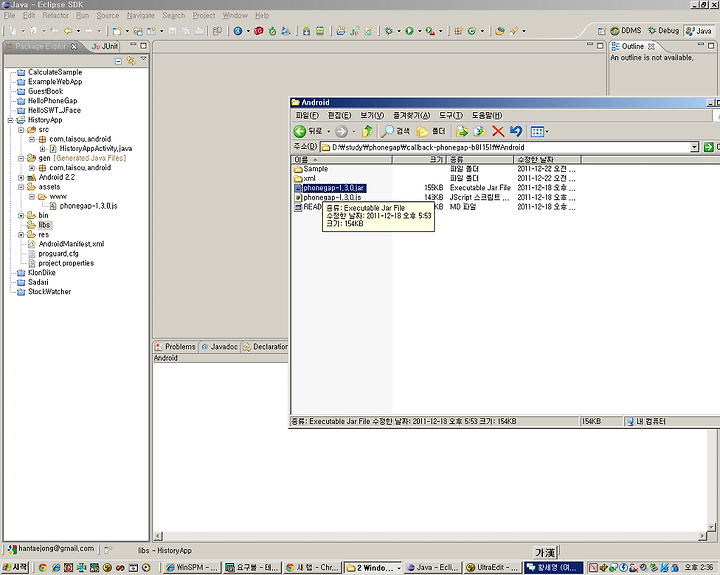
Task: Open the Run button dropdown arrow in Eclipse
Action: point(419,31)
